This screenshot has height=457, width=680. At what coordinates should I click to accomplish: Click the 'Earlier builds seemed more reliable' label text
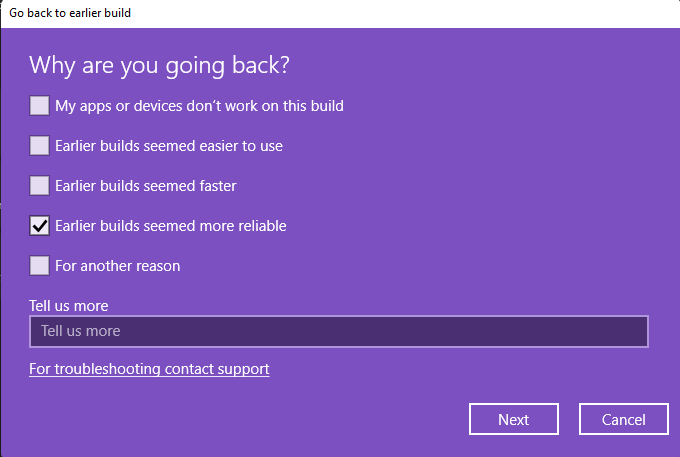coord(171,225)
